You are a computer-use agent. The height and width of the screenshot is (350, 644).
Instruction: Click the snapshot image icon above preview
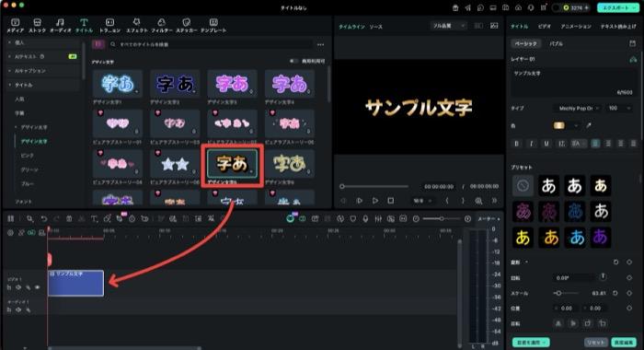[494, 26]
